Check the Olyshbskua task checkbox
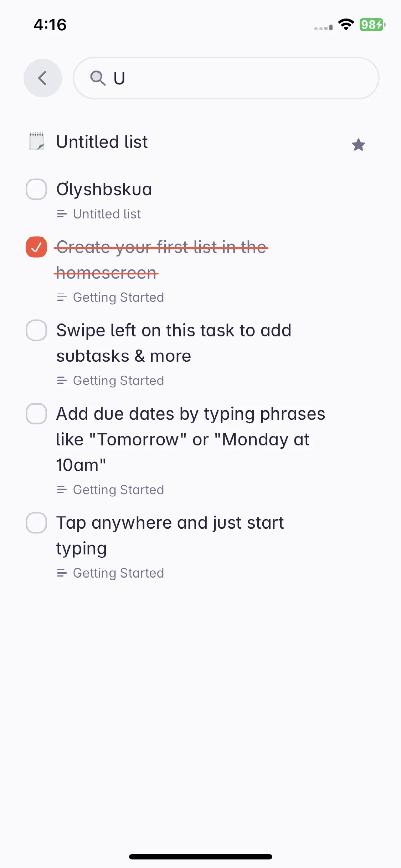This screenshot has width=401, height=868. click(x=36, y=189)
